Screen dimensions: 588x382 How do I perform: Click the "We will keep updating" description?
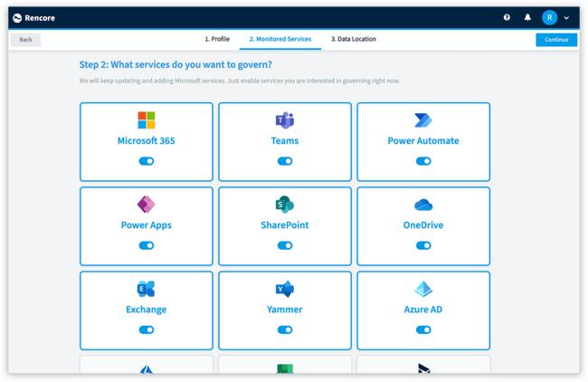point(239,81)
